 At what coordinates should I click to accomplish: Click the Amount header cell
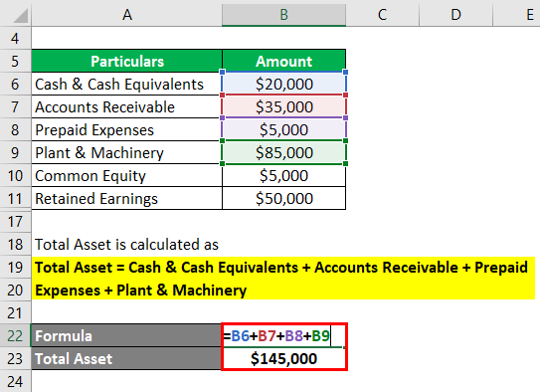(x=283, y=62)
